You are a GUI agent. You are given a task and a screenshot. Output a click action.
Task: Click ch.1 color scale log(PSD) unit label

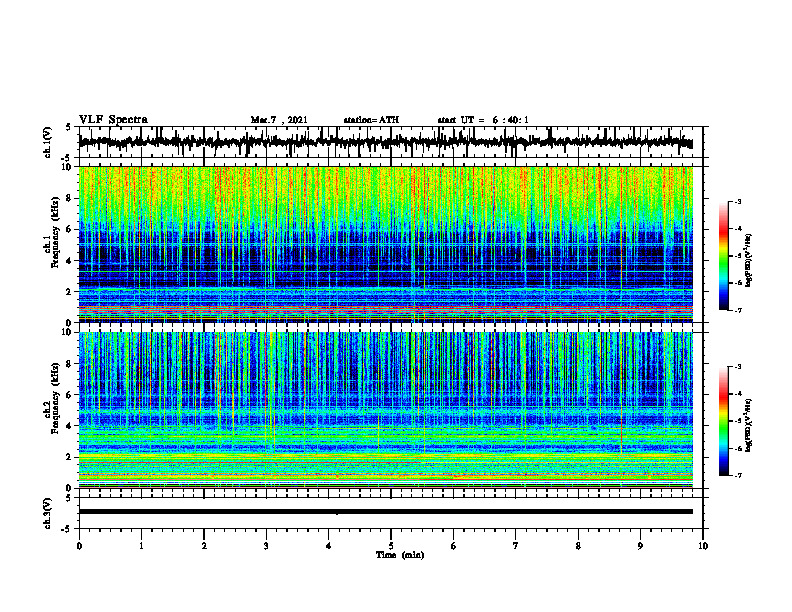click(x=749, y=260)
